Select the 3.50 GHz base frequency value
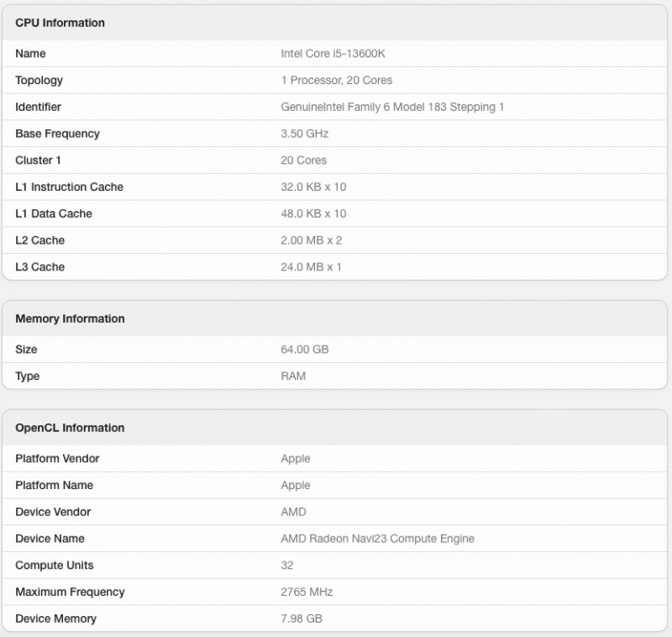This screenshot has width=672, height=637. (x=304, y=134)
